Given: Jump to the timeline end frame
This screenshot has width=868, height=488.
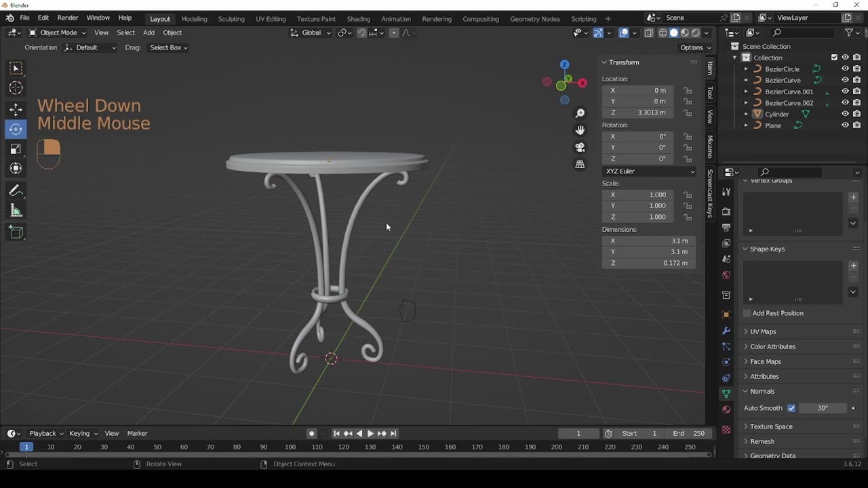Looking at the screenshot, I should point(393,434).
